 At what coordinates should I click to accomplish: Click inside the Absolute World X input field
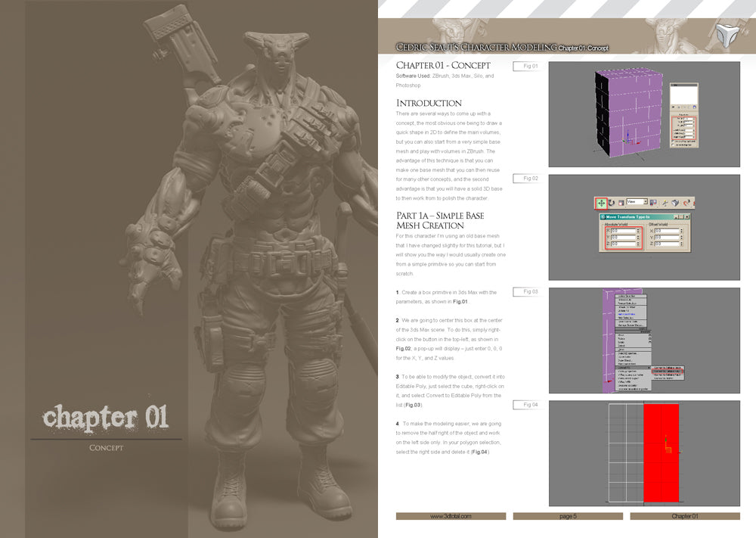point(624,232)
